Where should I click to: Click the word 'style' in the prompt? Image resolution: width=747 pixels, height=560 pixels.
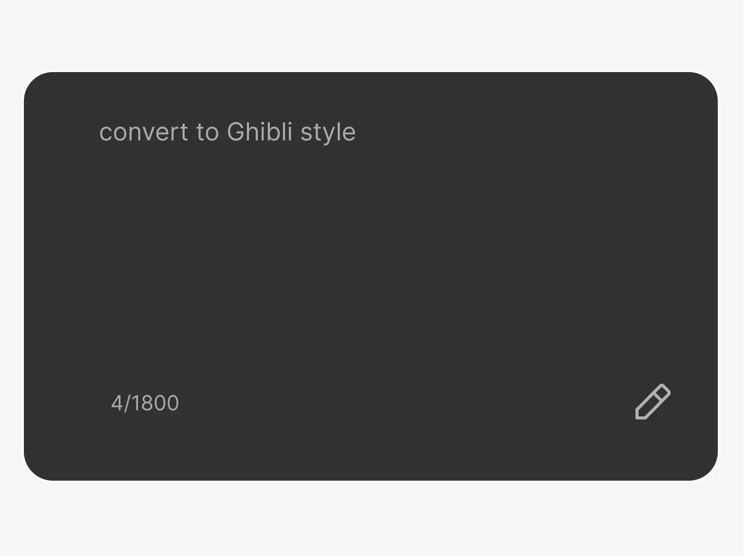coord(328,132)
